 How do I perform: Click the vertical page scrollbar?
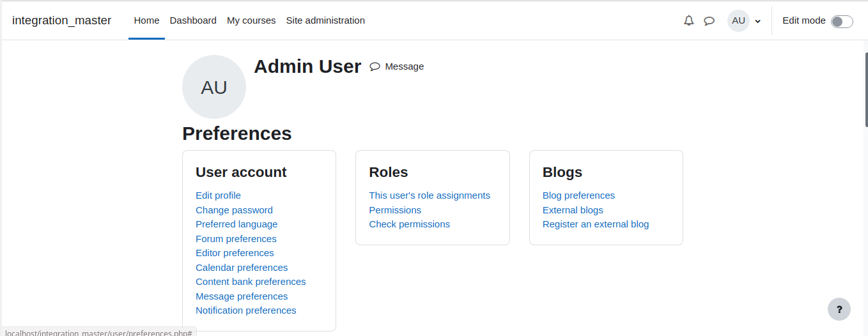[x=865, y=89]
